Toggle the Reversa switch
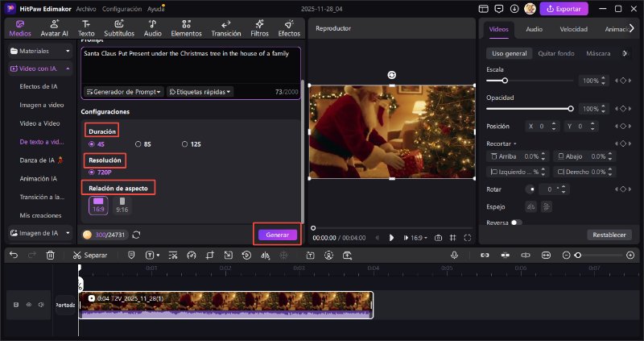Screen dimensions: 644x341 point(516,222)
